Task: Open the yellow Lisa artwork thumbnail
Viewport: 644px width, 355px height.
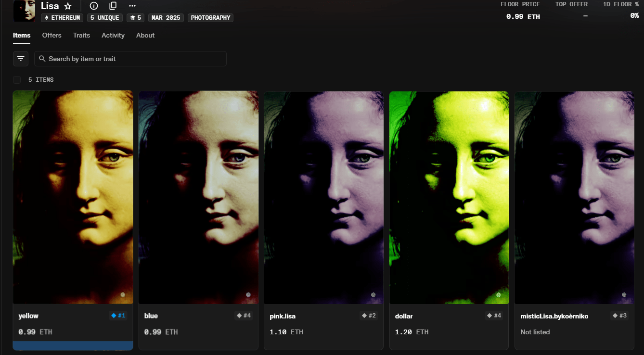Action: click(73, 197)
